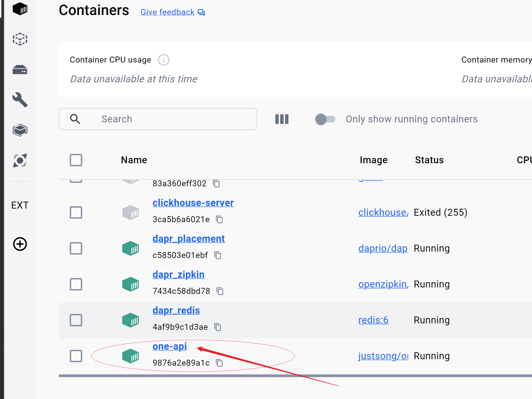The image size is (532, 399).
Task: Click the add extensions plus icon
Action: pos(20,244)
